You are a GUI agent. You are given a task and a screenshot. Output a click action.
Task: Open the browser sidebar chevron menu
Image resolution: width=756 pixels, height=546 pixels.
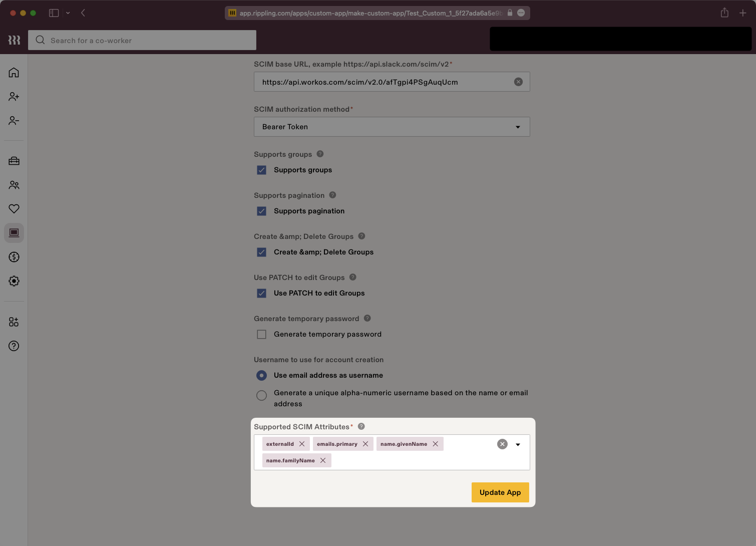(x=68, y=13)
